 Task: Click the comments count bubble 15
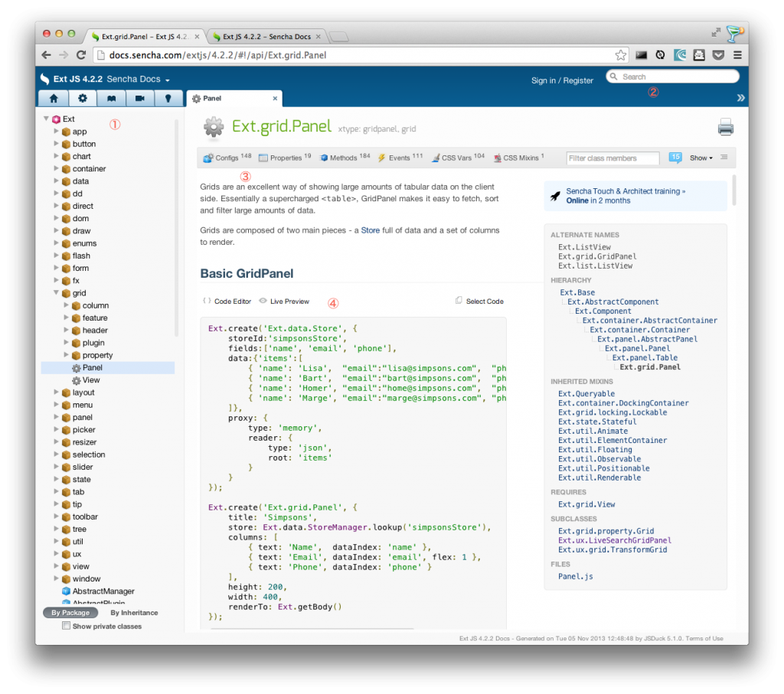[675, 158]
